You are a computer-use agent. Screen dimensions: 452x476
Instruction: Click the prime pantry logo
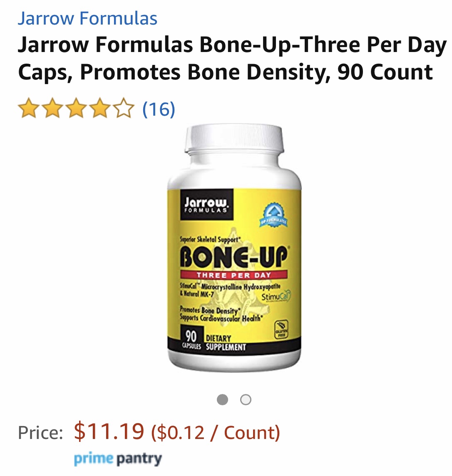(x=118, y=459)
